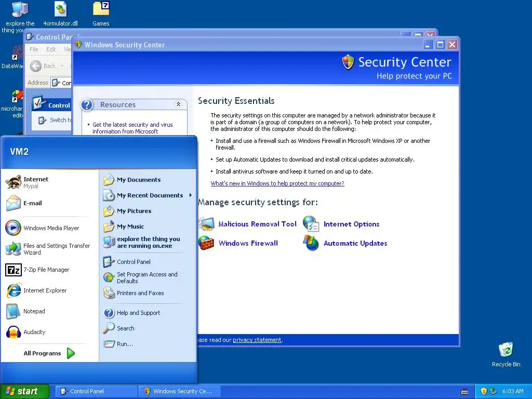The image size is (532, 399).
Task: Click Security Center shield logo in header
Action: (348, 62)
